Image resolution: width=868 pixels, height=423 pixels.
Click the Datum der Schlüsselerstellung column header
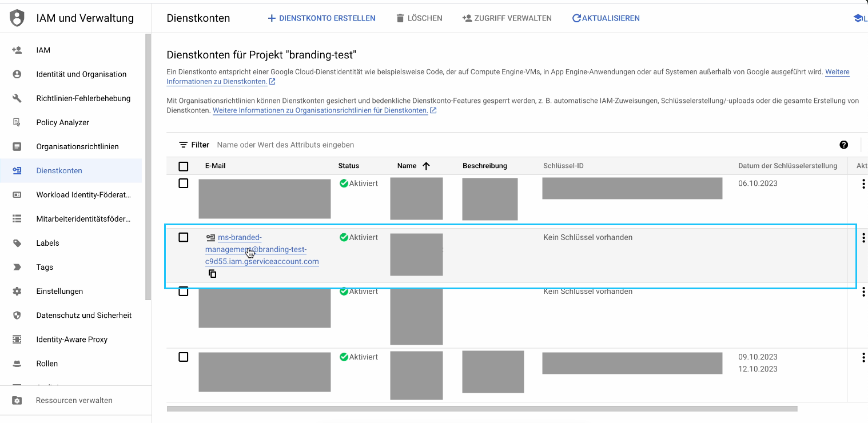788,166
